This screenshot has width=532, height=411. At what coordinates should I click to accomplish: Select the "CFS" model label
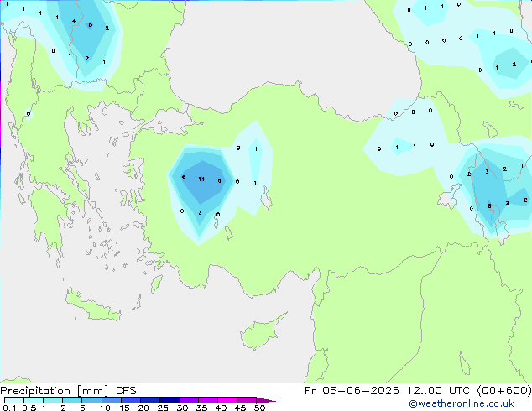126,391
